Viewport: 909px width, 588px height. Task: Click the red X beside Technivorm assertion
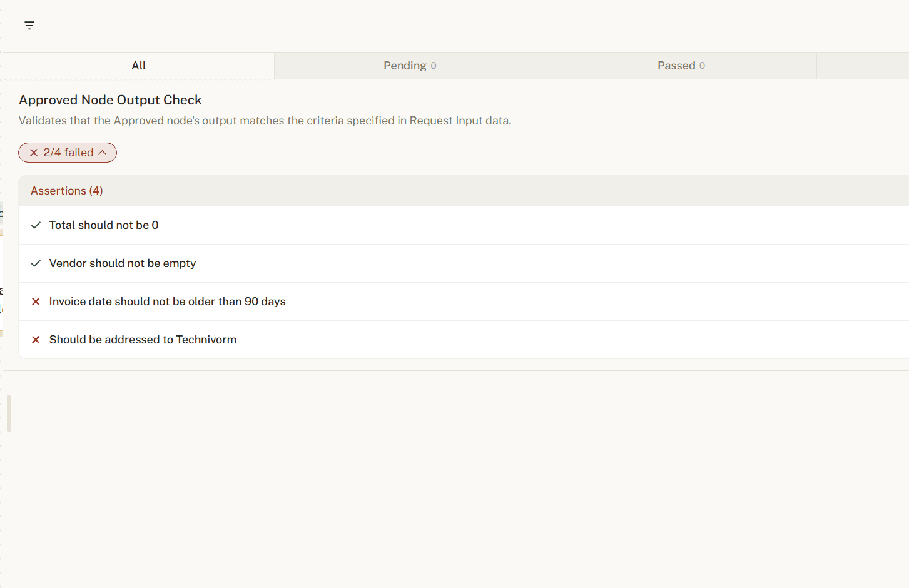36,340
